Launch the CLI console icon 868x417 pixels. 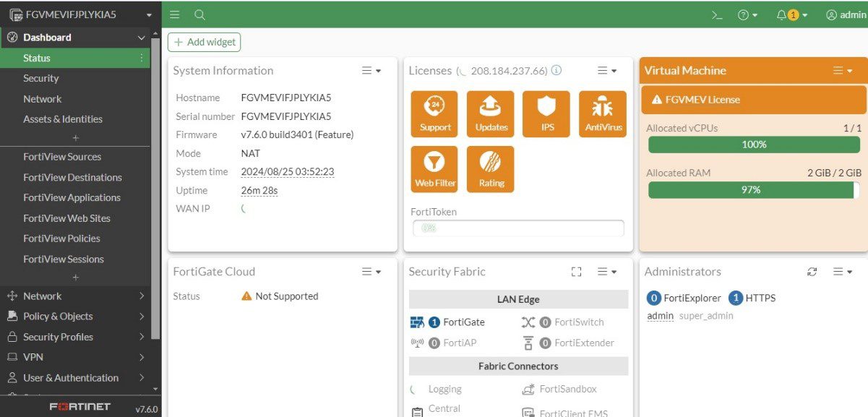pos(717,15)
